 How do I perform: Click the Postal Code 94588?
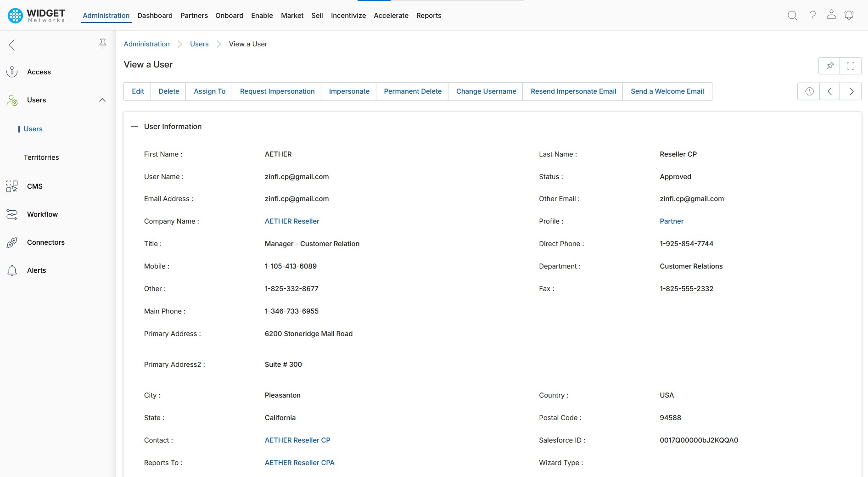click(670, 418)
